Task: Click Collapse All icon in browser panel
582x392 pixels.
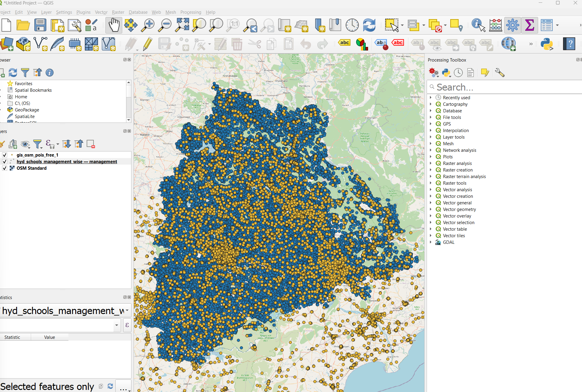Action: click(x=38, y=73)
